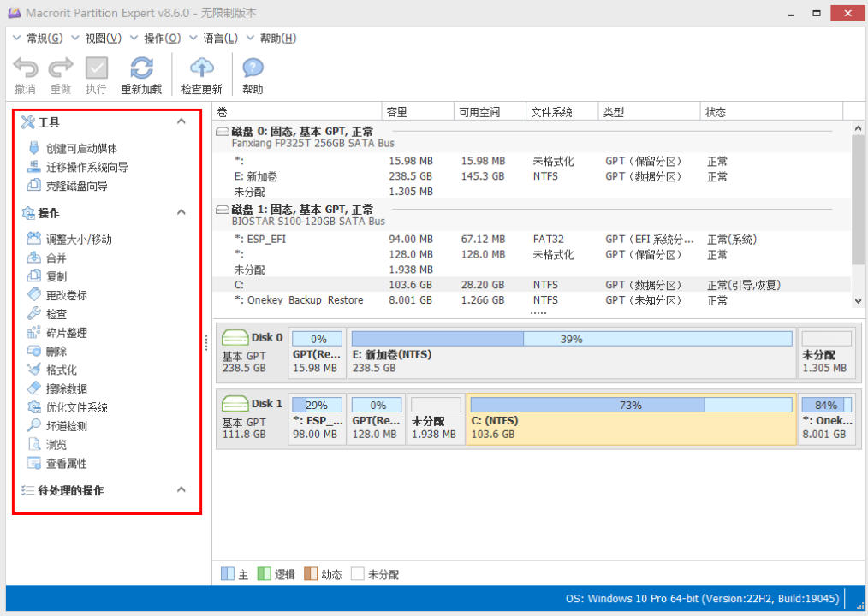The image size is (868, 616).
Task: Collapse the 工具 section chevron
Action: 181,122
